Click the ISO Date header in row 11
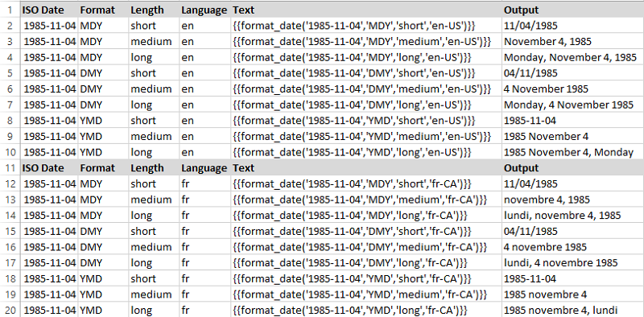This screenshot has height=317, width=644. pyautogui.click(x=49, y=168)
